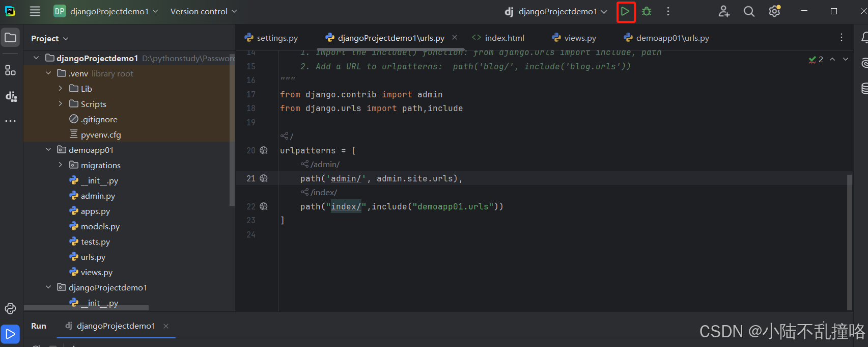Go to previous highlighted problem arrow

point(832,59)
